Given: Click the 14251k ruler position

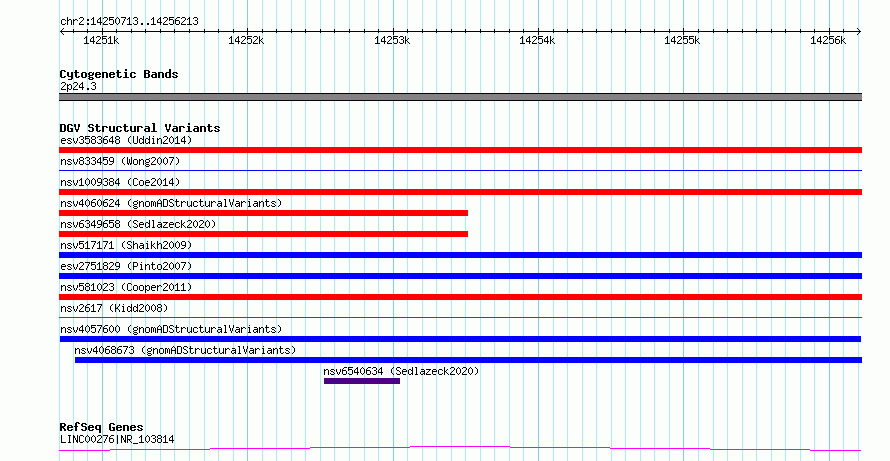Looking at the screenshot, I should [101, 40].
